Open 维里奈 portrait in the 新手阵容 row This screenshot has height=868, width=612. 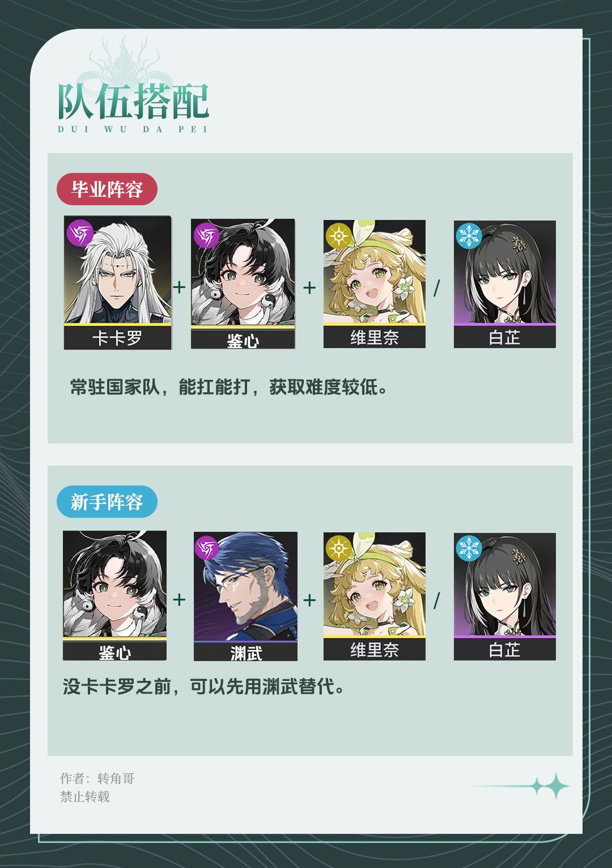[374, 596]
